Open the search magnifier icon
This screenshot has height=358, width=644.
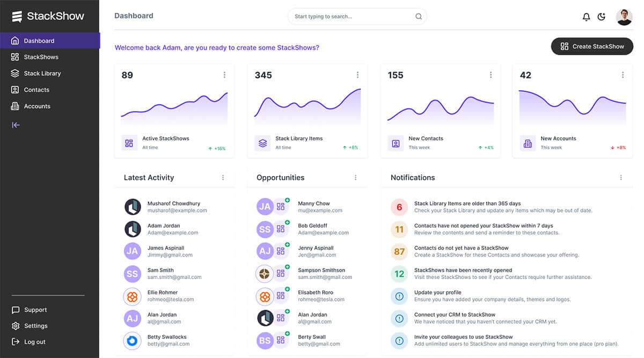click(x=418, y=16)
